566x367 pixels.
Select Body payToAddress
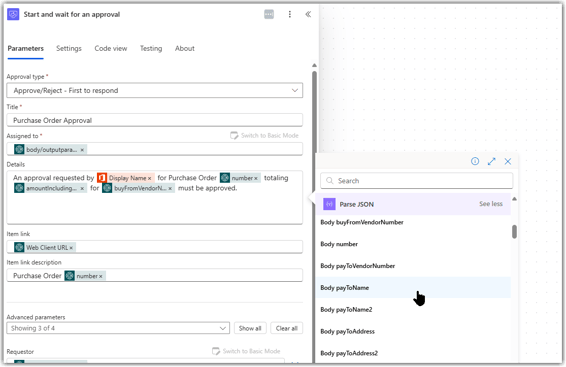(x=413, y=331)
